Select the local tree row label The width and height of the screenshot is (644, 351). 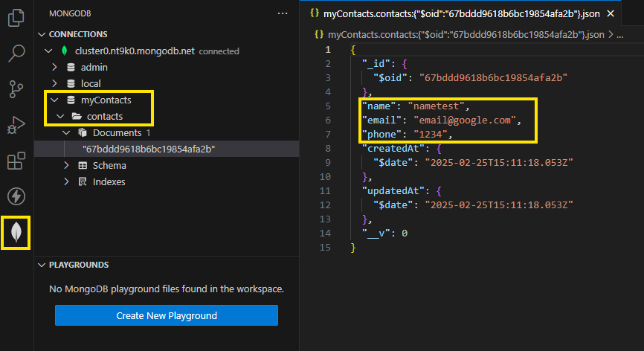point(91,84)
